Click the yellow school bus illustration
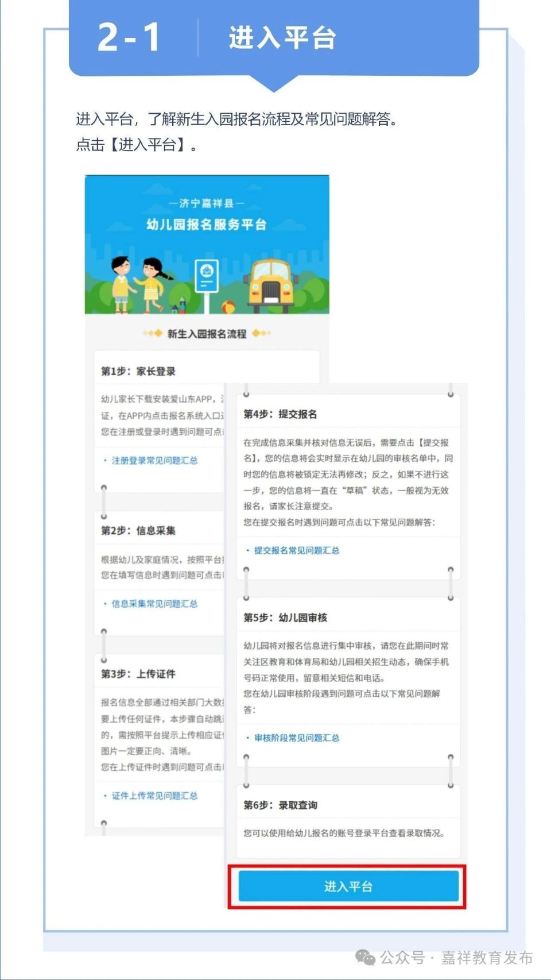This screenshot has height=980, width=551. tap(271, 285)
